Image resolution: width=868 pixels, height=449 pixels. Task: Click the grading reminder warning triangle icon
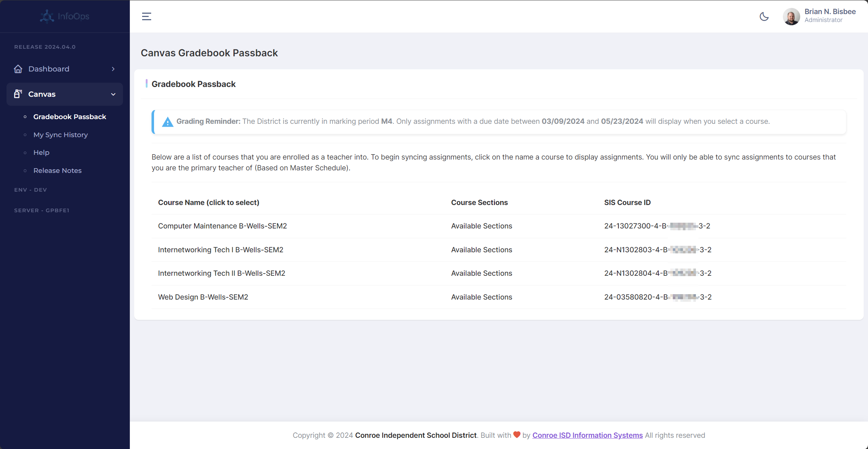167,122
